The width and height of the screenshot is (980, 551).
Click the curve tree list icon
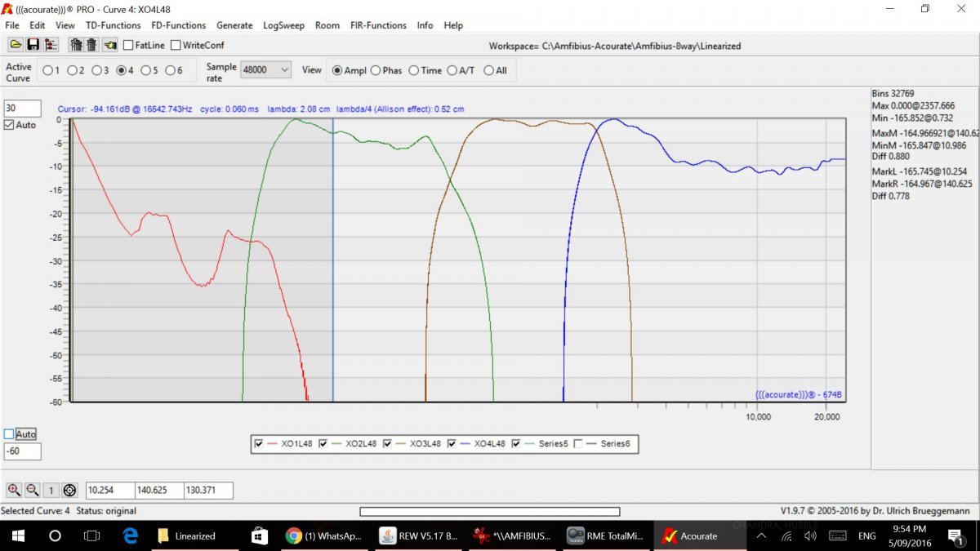(x=51, y=45)
